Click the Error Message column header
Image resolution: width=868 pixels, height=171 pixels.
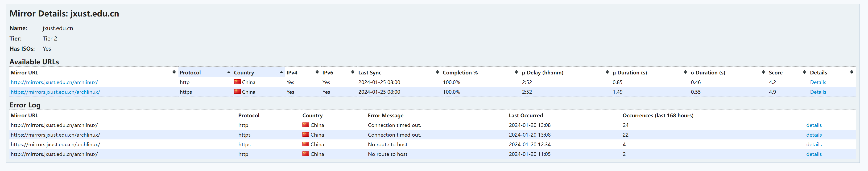pyautogui.click(x=385, y=115)
